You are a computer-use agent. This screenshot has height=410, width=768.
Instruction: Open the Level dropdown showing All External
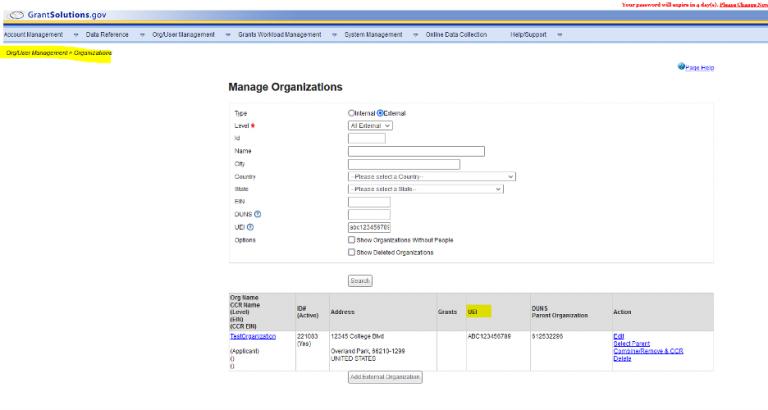[370, 126]
